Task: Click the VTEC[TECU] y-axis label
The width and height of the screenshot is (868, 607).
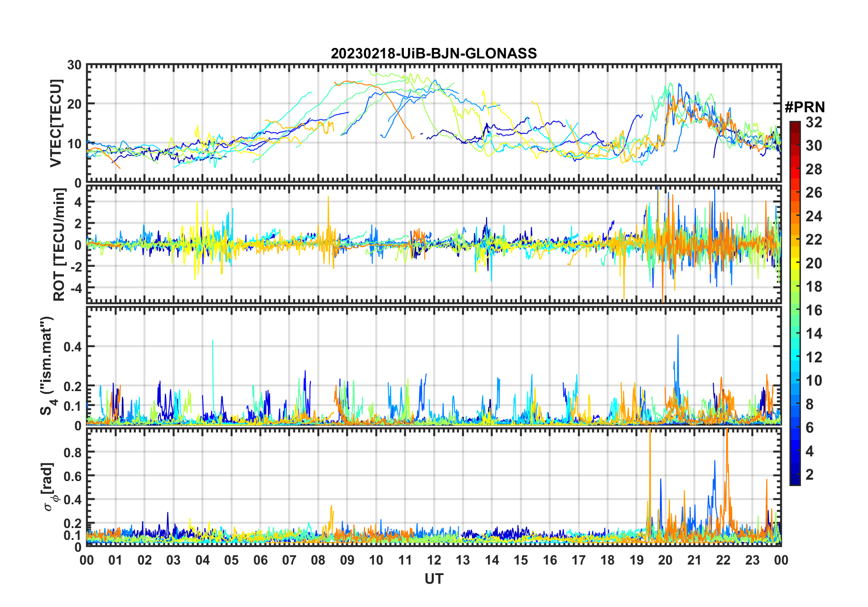Action: coord(56,124)
